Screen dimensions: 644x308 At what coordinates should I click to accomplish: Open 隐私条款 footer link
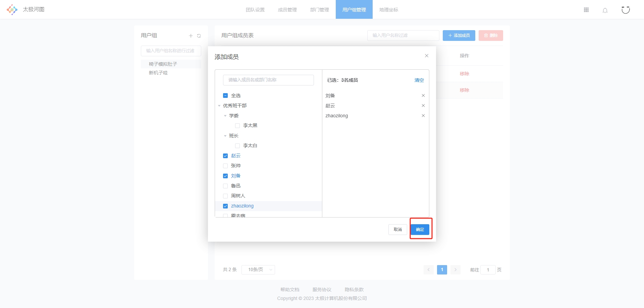click(354, 290)
